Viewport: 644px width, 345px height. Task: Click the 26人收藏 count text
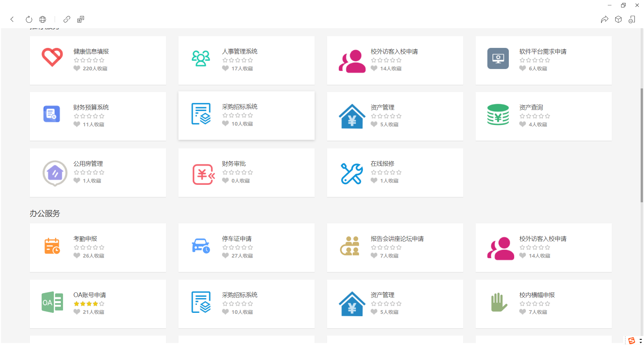(94, 256)
